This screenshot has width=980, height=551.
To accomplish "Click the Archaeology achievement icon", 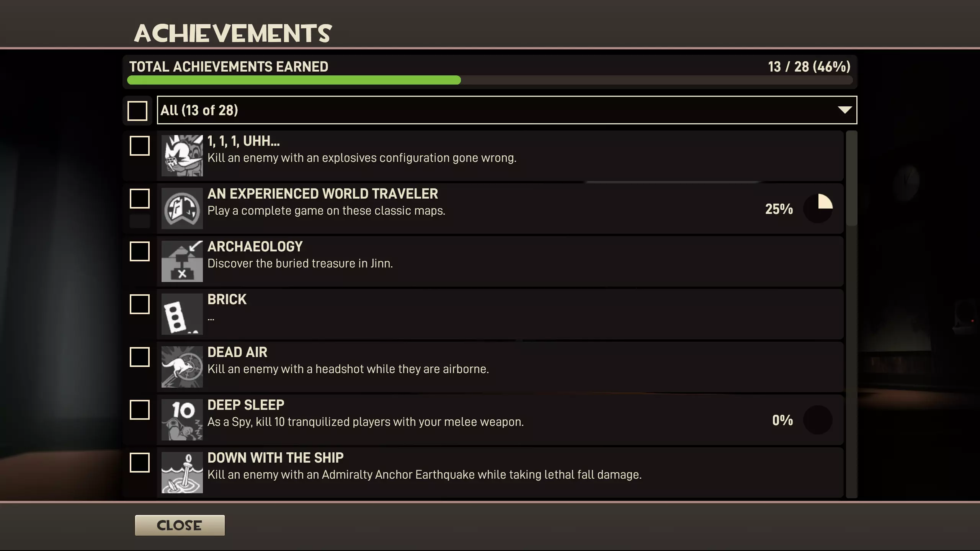I will [182, 261].
